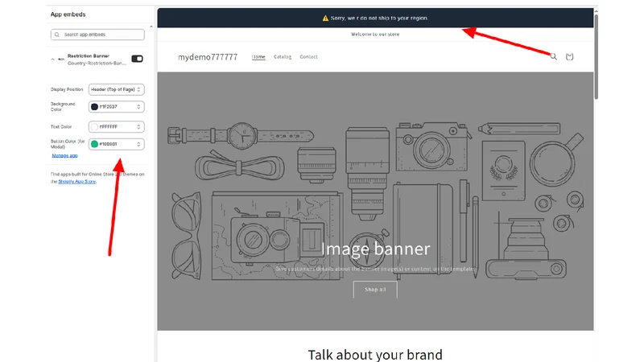Click the App embeds panel title
Viewport: 644px width, 362px height.
tap(68, 14)
